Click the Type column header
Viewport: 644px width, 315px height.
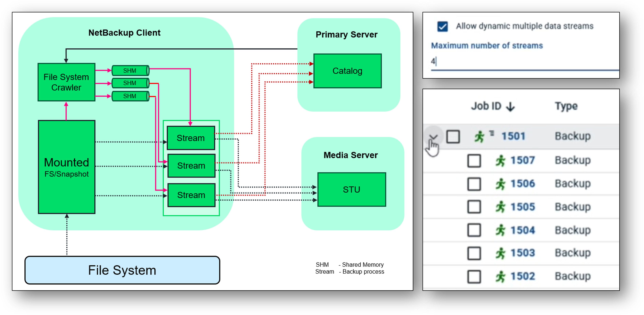pyautogui.click(x=566, y=107)
